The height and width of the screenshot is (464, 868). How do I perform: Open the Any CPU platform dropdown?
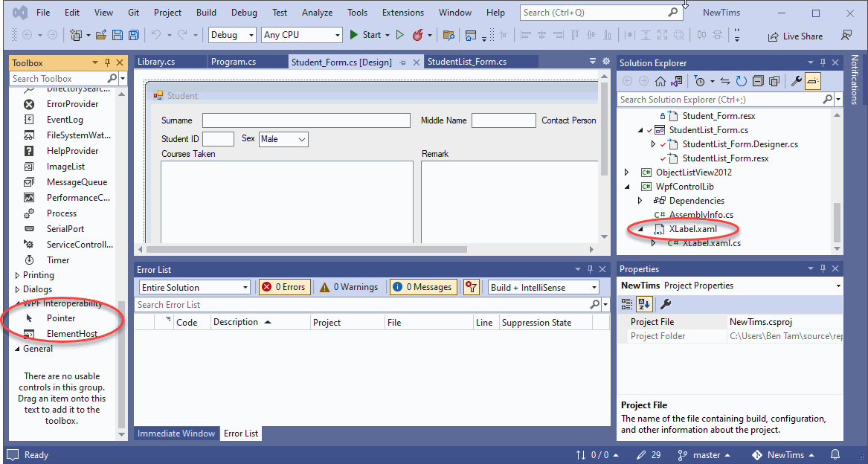pos(301,35)
